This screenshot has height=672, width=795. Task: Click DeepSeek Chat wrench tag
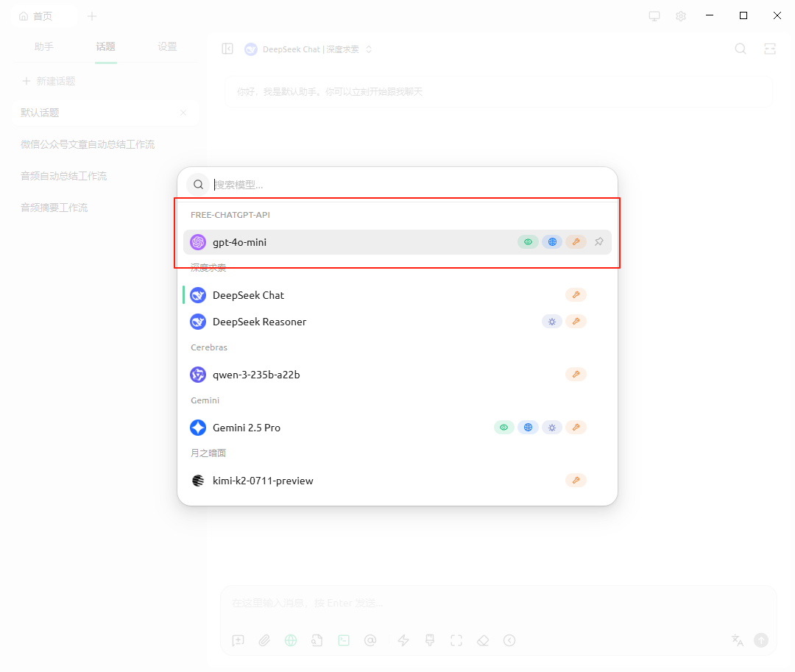coord(576,295)
